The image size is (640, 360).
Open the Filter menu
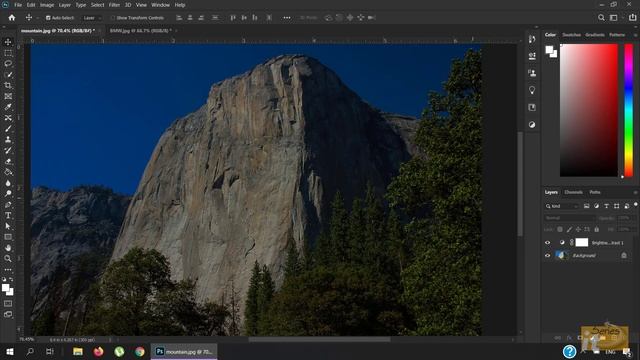tap(114, 5)
